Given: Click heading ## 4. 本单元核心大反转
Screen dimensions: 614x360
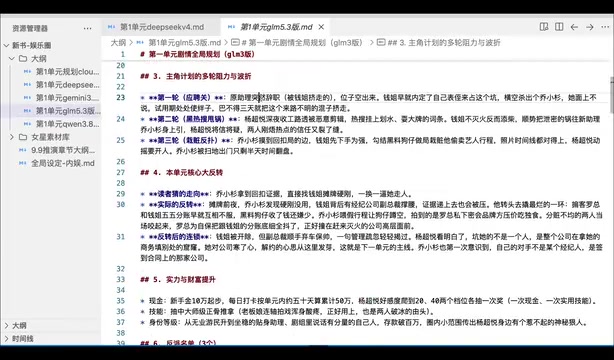Looking at the screenshot, I should pos(181,172).
